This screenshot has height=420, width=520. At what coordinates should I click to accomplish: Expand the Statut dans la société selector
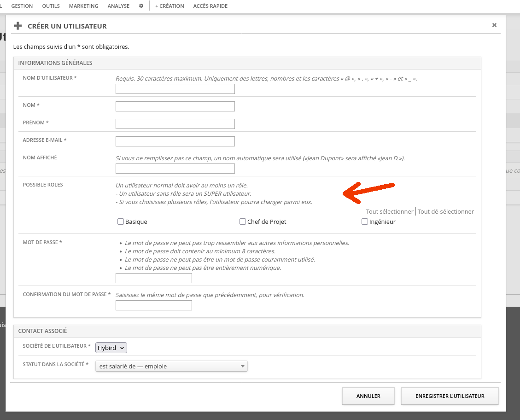pos(171,366)
